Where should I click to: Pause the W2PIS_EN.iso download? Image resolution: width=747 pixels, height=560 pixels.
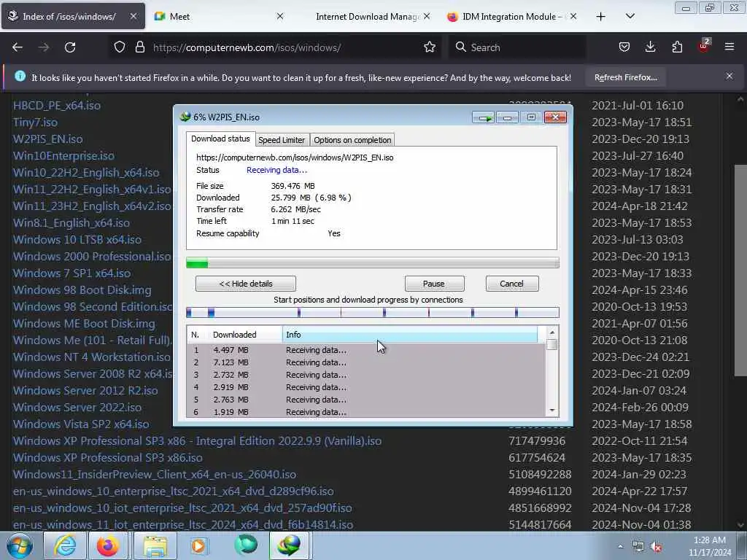[x=434, y=284]
